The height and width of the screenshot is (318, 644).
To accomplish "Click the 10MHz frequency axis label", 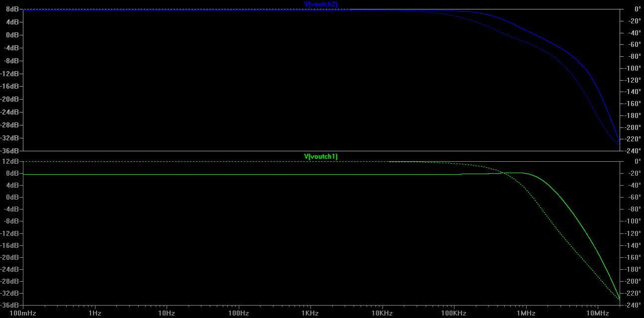I will [598, 313].
